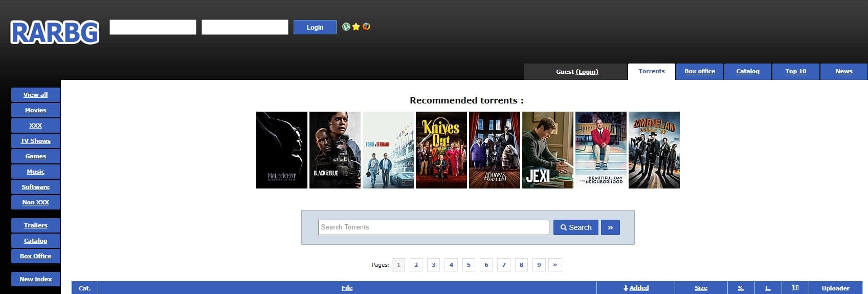Viewport: 868px width, 294px height.
Task: Click the username input field
Action: click(153, 27)
